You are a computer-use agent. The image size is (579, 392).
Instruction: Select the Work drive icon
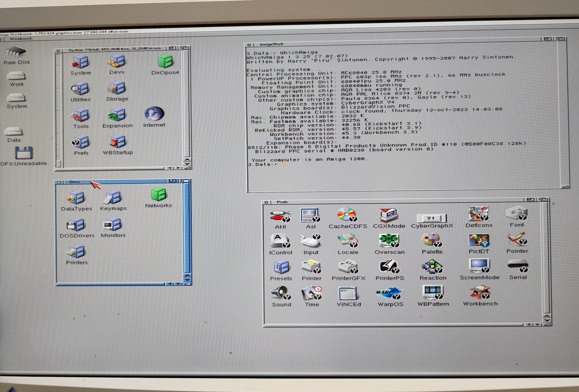pyautogui.click(x=16, y=76)
